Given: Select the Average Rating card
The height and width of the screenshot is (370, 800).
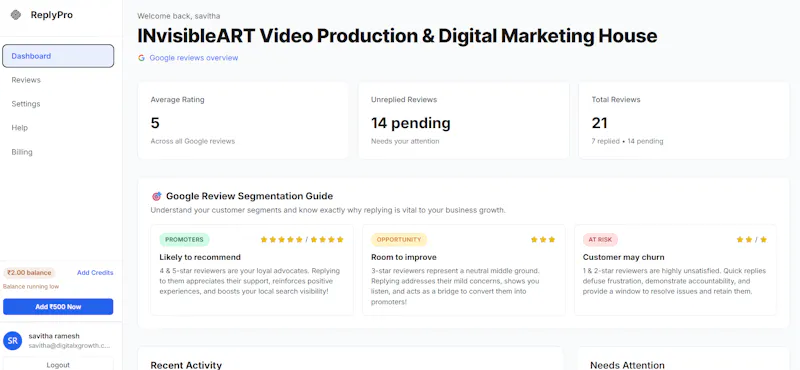Looking at the screenshot, I should point(243,120).
